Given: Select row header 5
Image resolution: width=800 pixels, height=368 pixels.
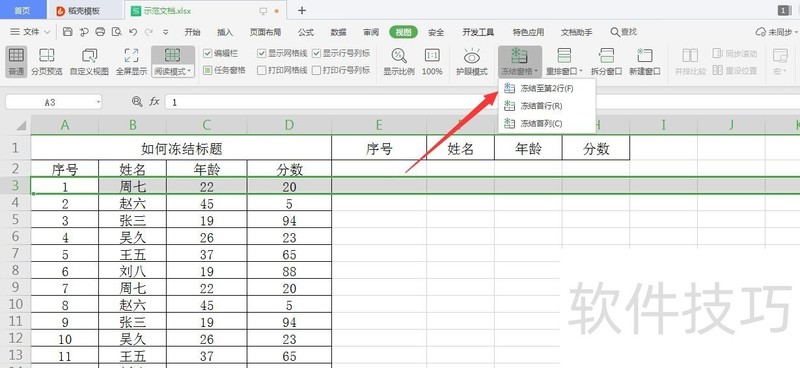Looking at the screenshot, I should [x=15, y=219].
